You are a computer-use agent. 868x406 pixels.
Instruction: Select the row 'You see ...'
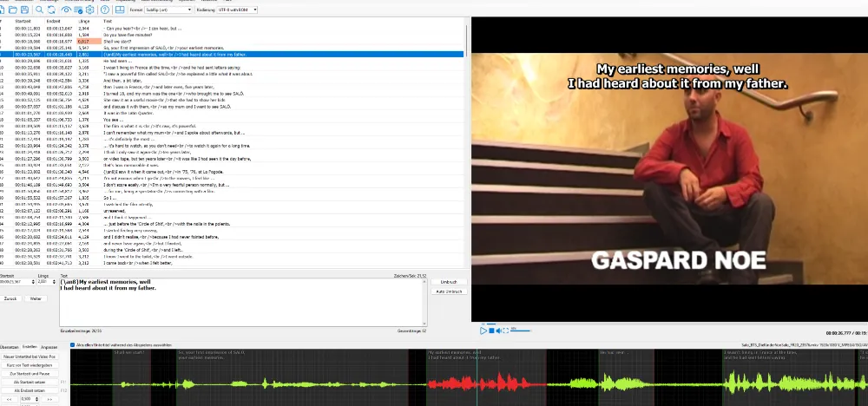(x=232, y=120)
